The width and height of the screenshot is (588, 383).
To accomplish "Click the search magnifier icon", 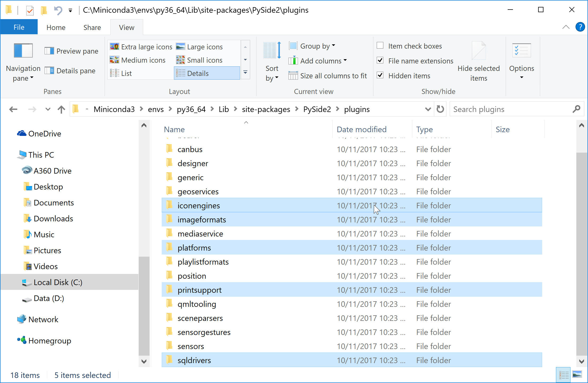I will click(x=576, y=109).
